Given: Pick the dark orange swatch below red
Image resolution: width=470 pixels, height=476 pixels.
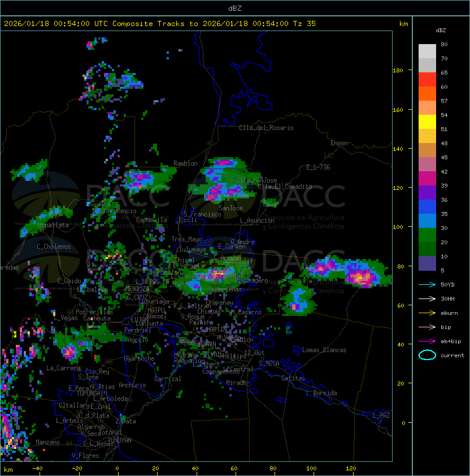Looking at the screenshot, I should tap(427, 94).
